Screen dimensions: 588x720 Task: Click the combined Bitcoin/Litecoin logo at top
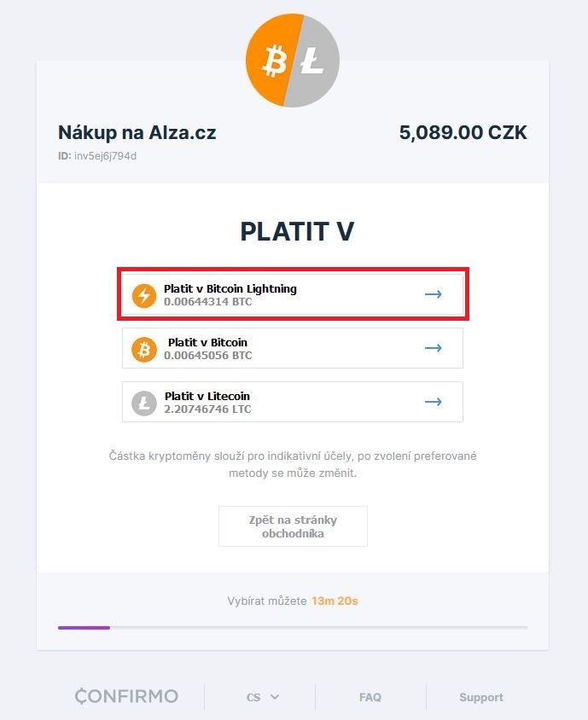(293, 61)
